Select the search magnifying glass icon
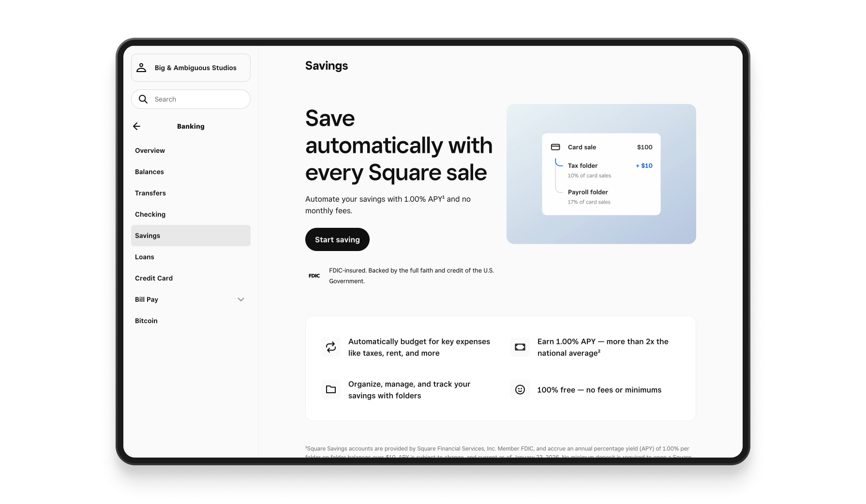The image size is (866, 504). coord(143,99)
